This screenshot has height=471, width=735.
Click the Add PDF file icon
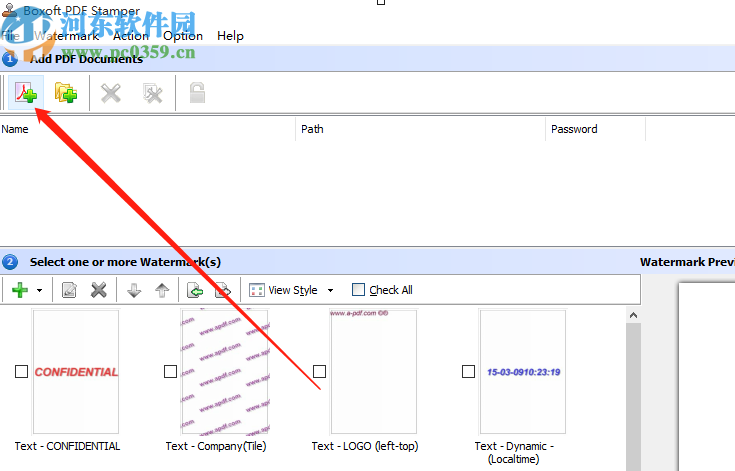(26, 93)
